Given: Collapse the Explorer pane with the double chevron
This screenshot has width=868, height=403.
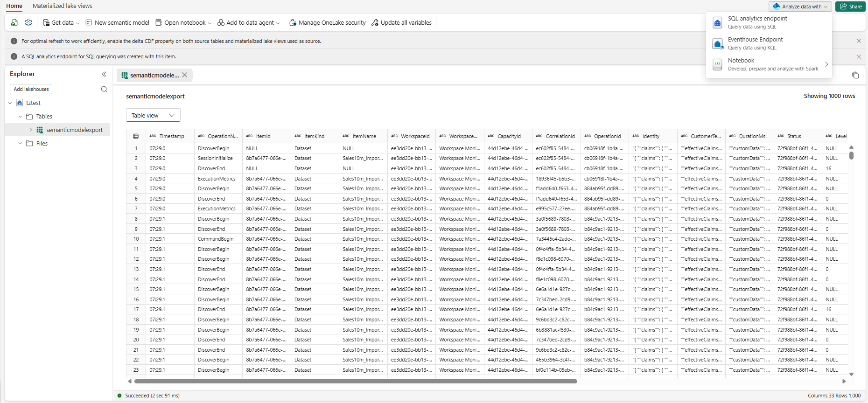Looking at the screenshot, I should pyautogui.click(x=104, y=74).
